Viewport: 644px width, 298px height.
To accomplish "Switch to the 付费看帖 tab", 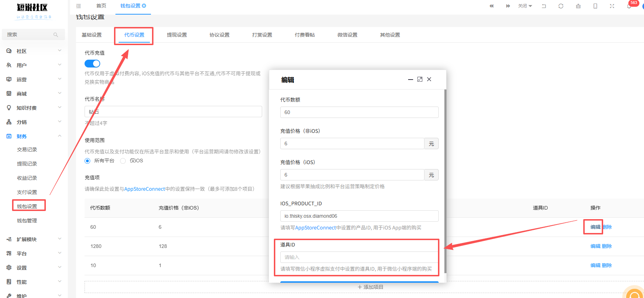I will (305, 35).
